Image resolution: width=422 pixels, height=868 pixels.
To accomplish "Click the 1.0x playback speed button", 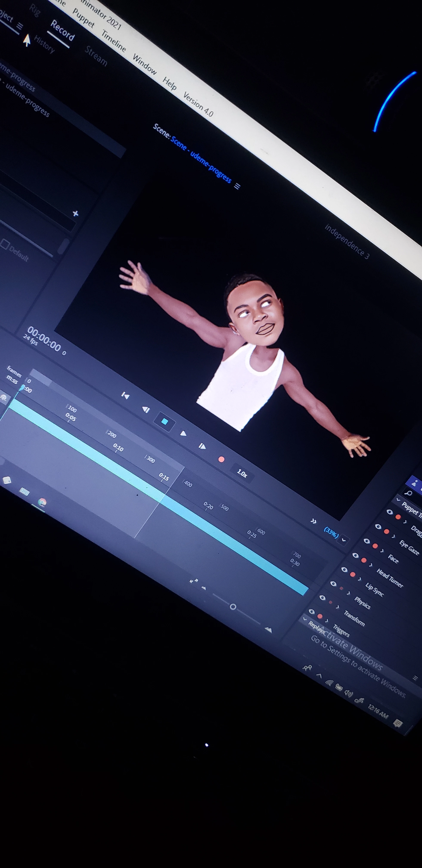I will pyautogui.click(x=242, y=473).
